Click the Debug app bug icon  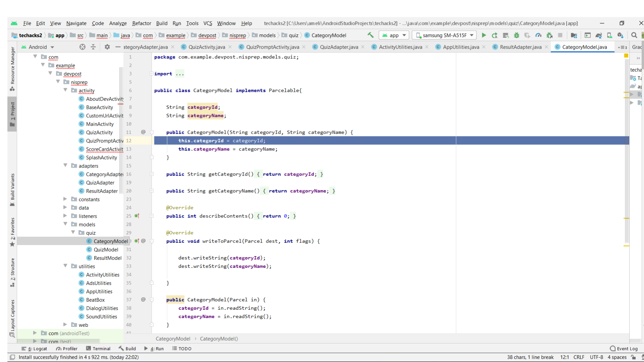tap(517, 35)
